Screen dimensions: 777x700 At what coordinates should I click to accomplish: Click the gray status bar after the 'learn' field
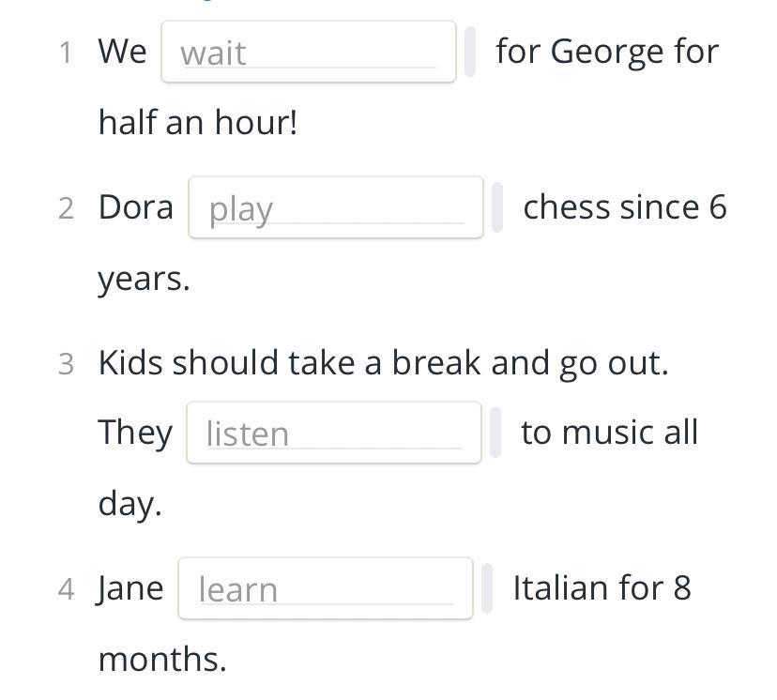point(487,588)
